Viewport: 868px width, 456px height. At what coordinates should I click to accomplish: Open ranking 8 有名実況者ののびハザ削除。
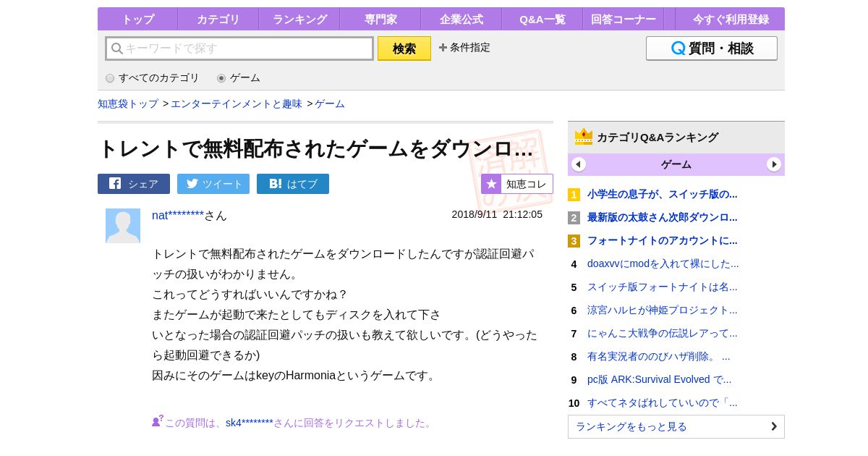659,356
